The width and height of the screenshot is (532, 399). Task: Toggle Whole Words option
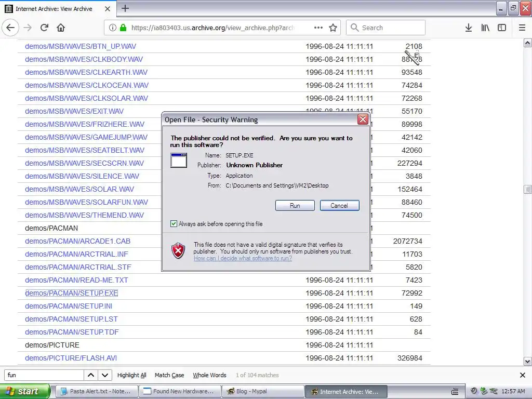209,375
